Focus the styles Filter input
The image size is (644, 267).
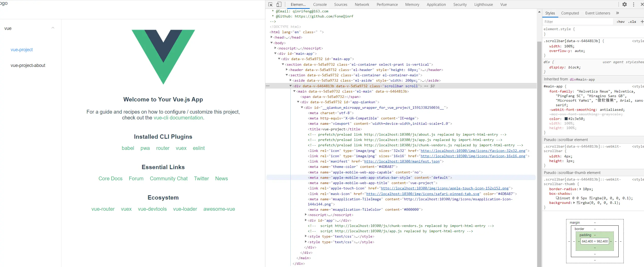[578, 22]
